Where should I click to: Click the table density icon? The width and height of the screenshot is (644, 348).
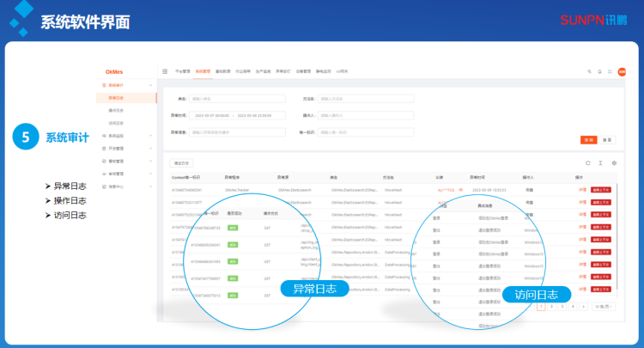[x=600, y=162]
